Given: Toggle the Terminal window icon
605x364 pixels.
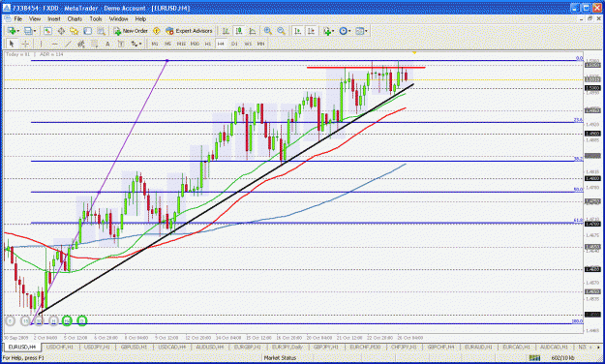Looking at the screenshot, I should [x=87, y=31].
